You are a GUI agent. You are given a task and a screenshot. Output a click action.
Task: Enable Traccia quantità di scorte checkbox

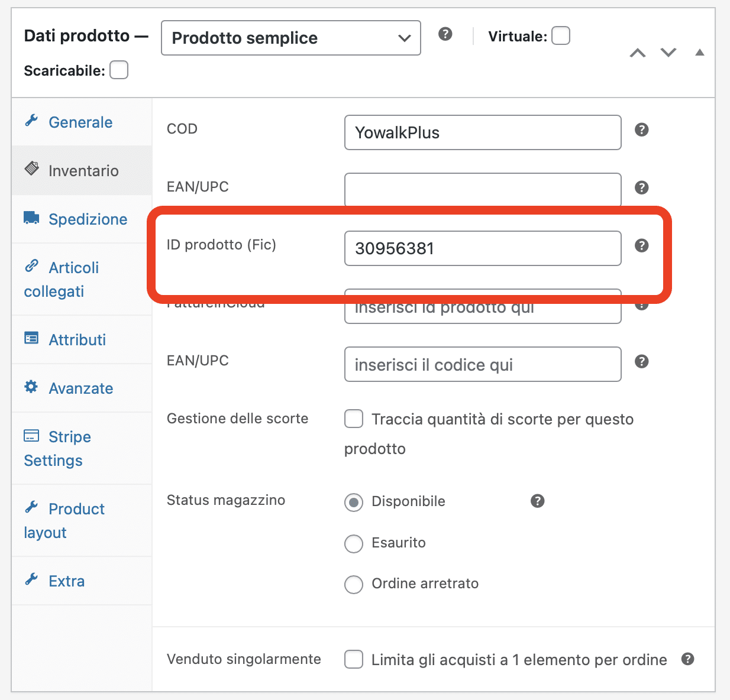[354, 419]
